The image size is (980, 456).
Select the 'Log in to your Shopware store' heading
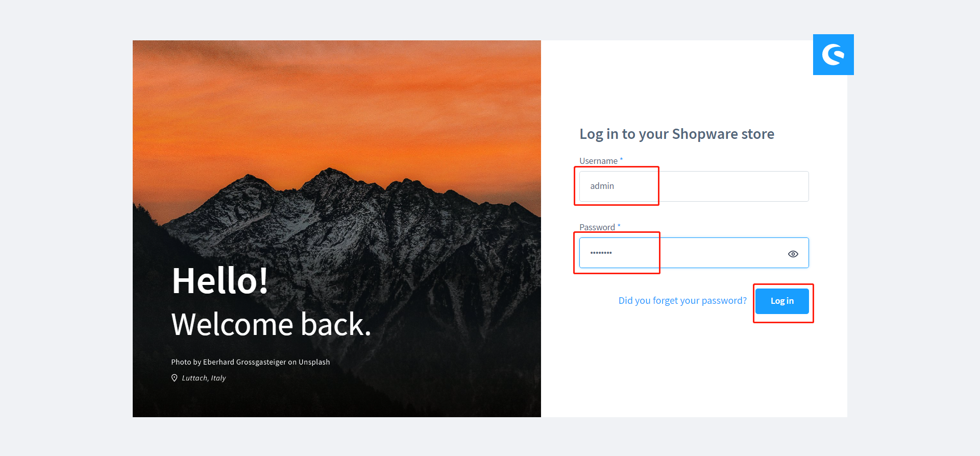tap(677, 134)
